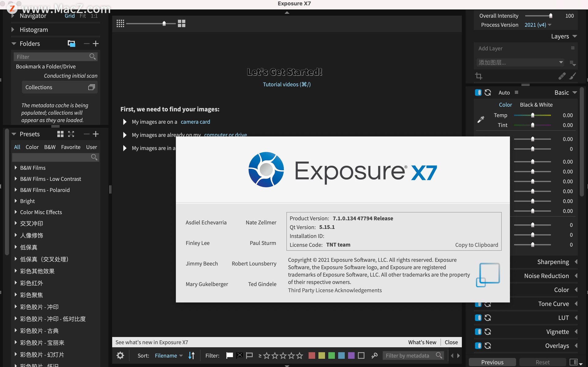The image size is (588, 367).
Task: Expand the B&W Films preset group
Action: pos(16,168)
